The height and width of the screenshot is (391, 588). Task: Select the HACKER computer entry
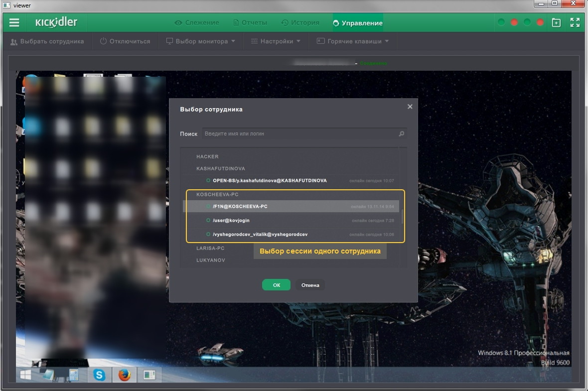207,157
